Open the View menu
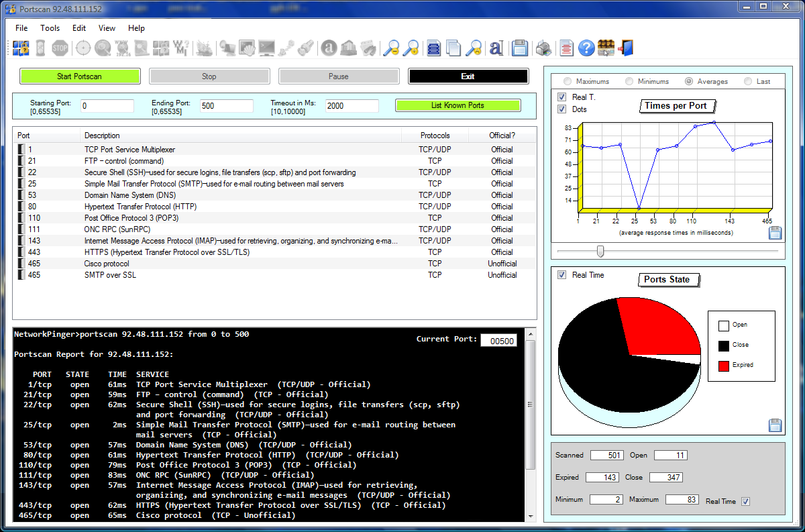This screenshot has height=532, width=805. [107, 28]
